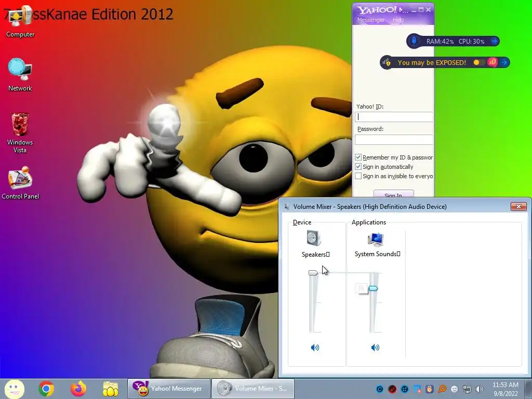Viewport: 532px width, 399px height.
Task: Click into the Yahoo! ID field
Action: [394, 117]
